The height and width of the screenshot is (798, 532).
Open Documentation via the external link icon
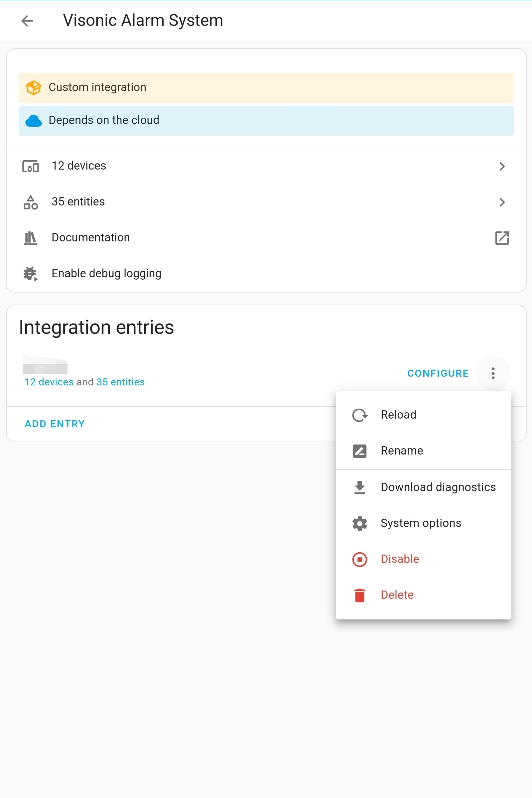(x=502, y=238)
